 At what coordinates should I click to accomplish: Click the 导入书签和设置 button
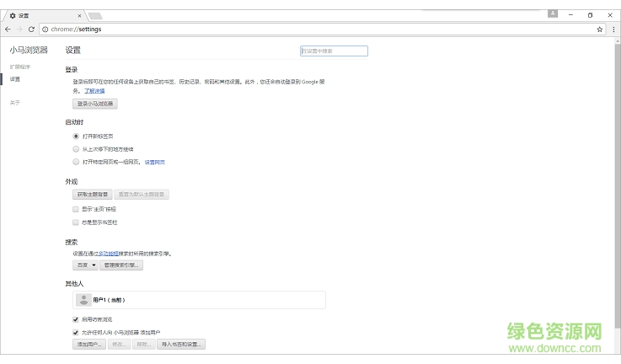pos(181,344)
